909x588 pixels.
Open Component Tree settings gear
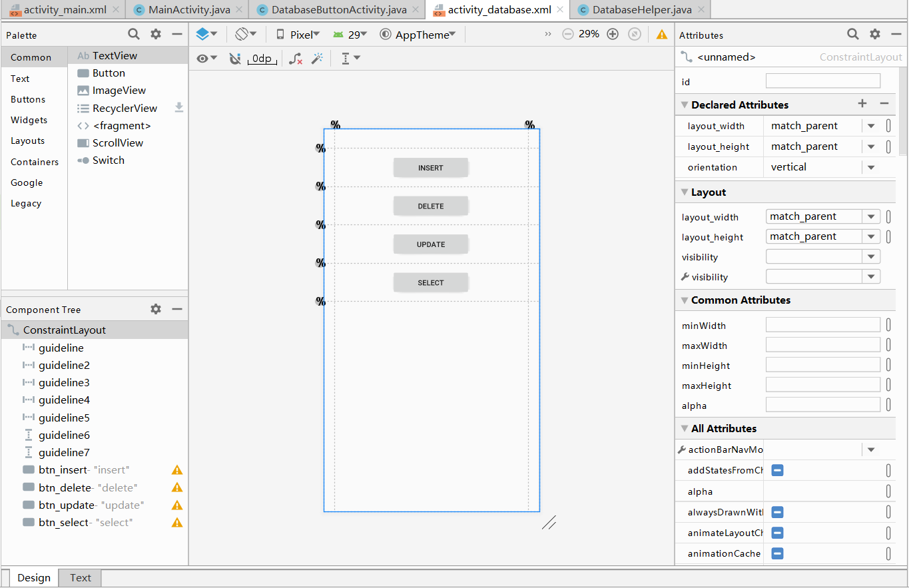tap(155, 309)
